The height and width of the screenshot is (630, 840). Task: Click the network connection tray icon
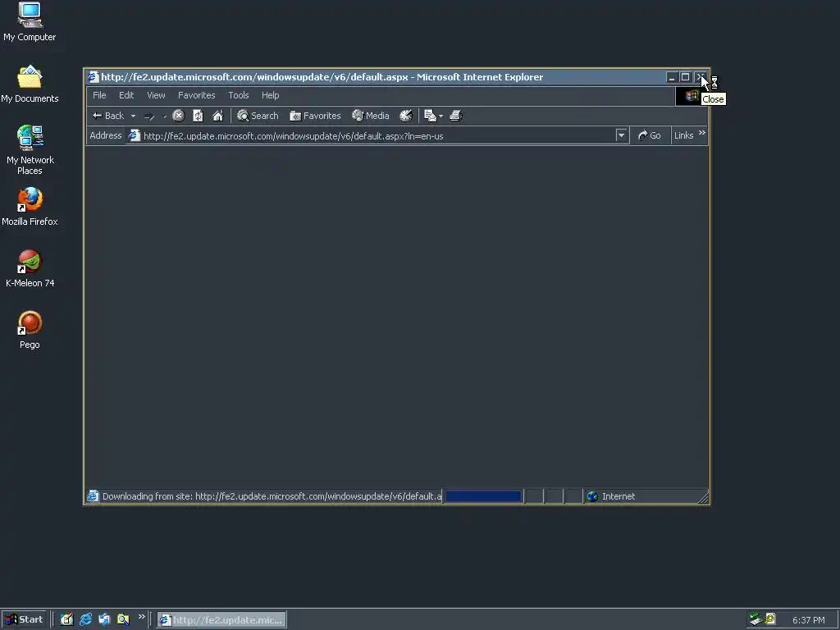756,619
